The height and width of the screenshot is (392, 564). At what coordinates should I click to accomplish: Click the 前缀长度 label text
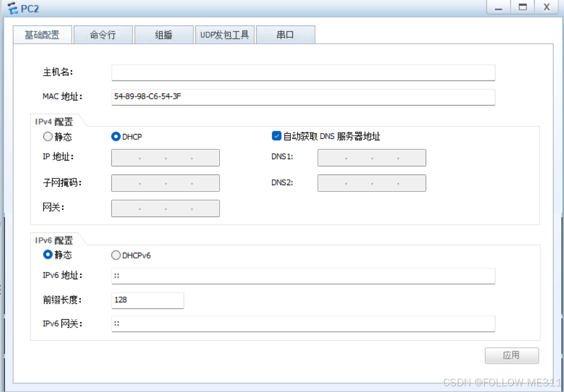click(x=62, y=300)
